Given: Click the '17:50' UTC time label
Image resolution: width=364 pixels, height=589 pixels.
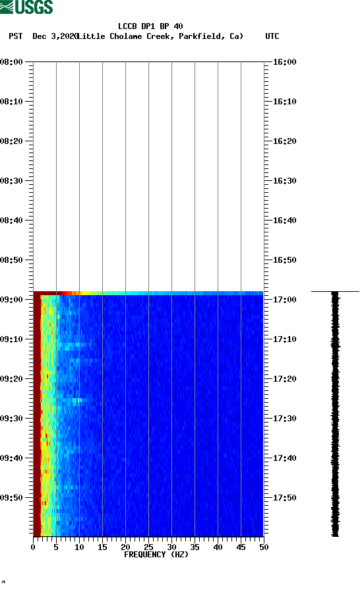Looking at the screenshot, I should coord(285,498).
